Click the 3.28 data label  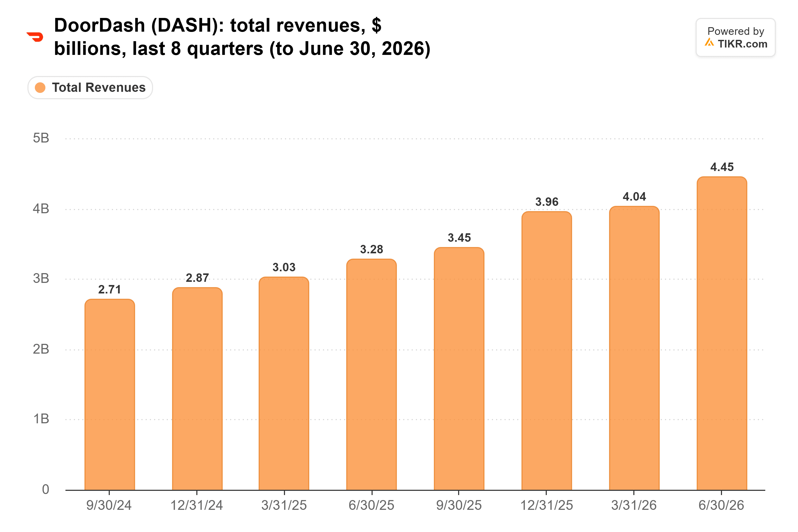(372, 249)
